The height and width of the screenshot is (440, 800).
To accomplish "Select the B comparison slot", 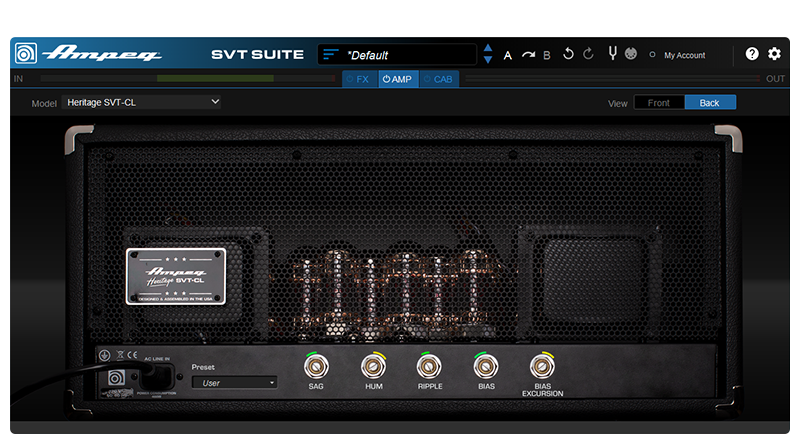I will coord(547,55).
